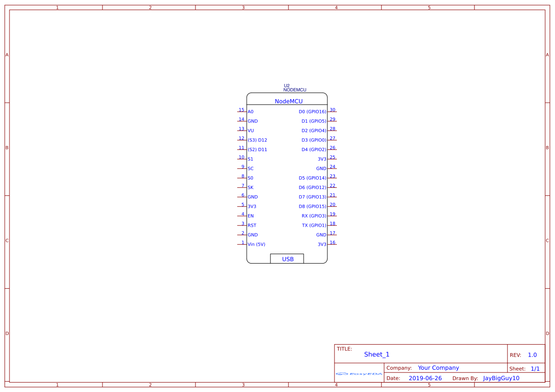Click the Your Company field

438,367
